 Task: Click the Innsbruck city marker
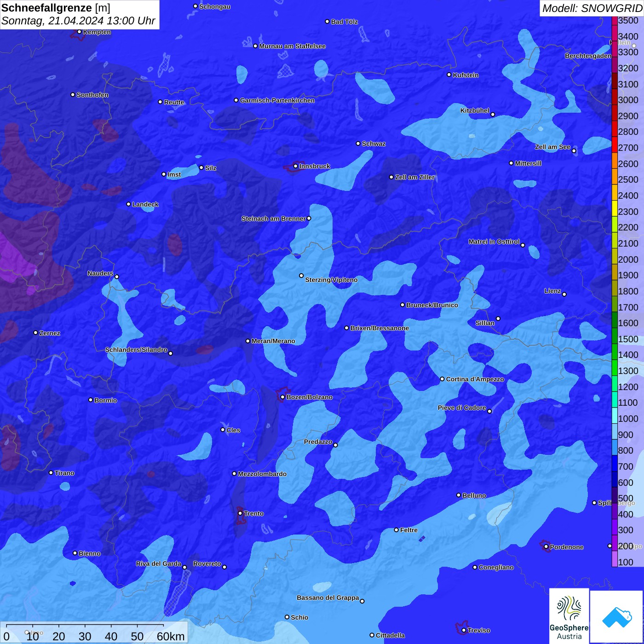coord(296,166)
